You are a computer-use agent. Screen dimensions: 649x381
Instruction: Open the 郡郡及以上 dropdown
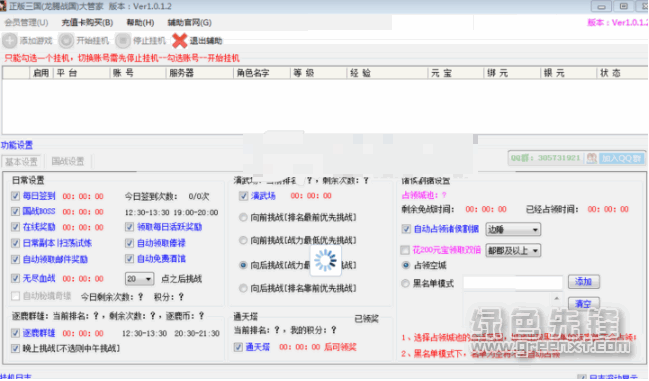click(513, 250)
